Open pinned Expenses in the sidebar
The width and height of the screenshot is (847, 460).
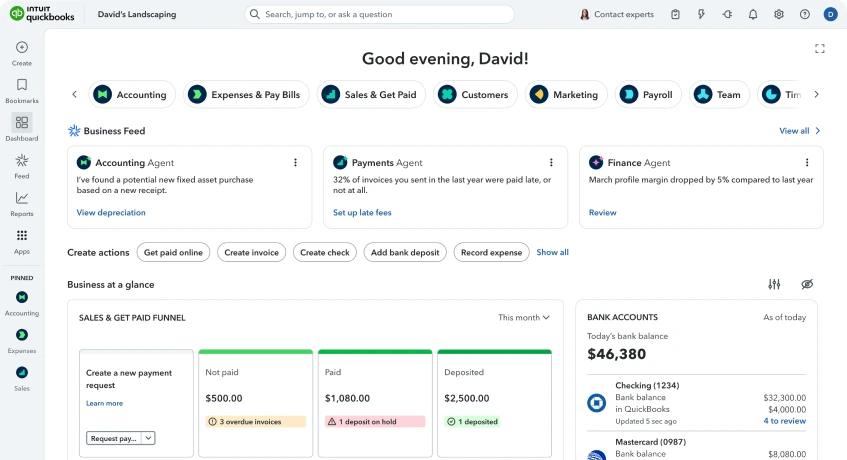click(22, 341)
